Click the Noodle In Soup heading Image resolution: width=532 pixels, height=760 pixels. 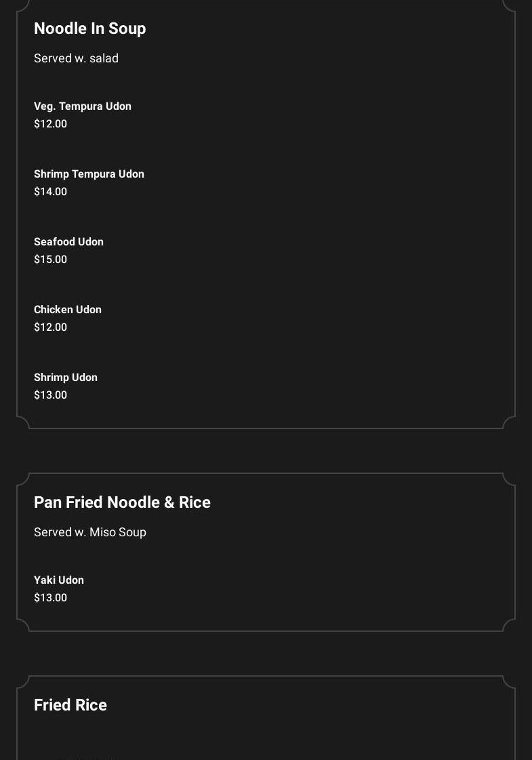(x=89, y=28)
